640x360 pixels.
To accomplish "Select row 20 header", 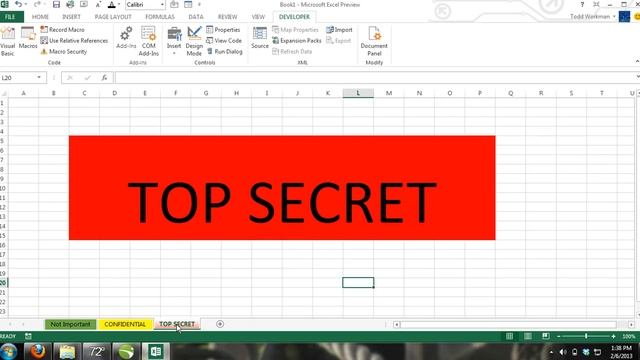I will tap(3, 282).
